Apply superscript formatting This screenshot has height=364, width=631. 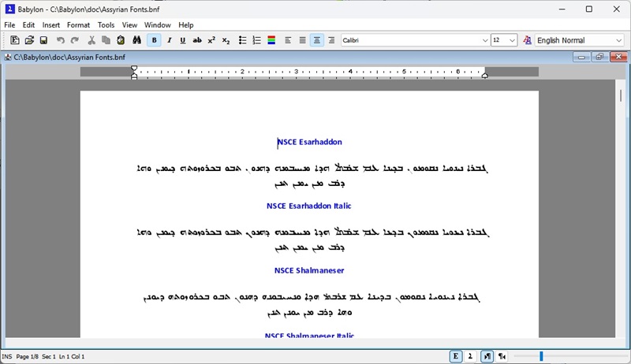(211, 40)
